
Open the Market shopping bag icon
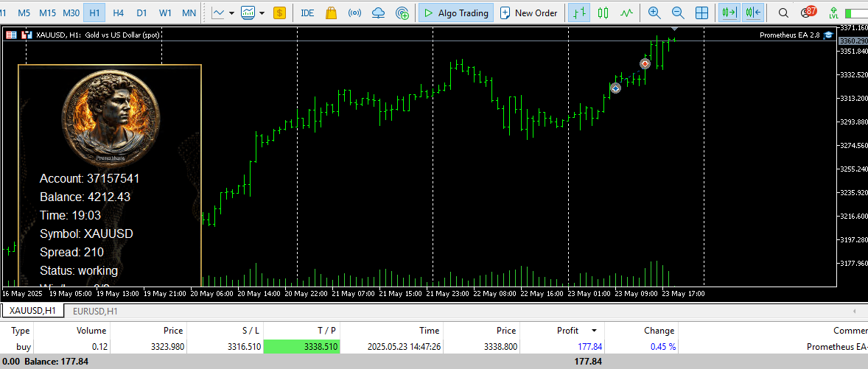[x=331, y=13]
